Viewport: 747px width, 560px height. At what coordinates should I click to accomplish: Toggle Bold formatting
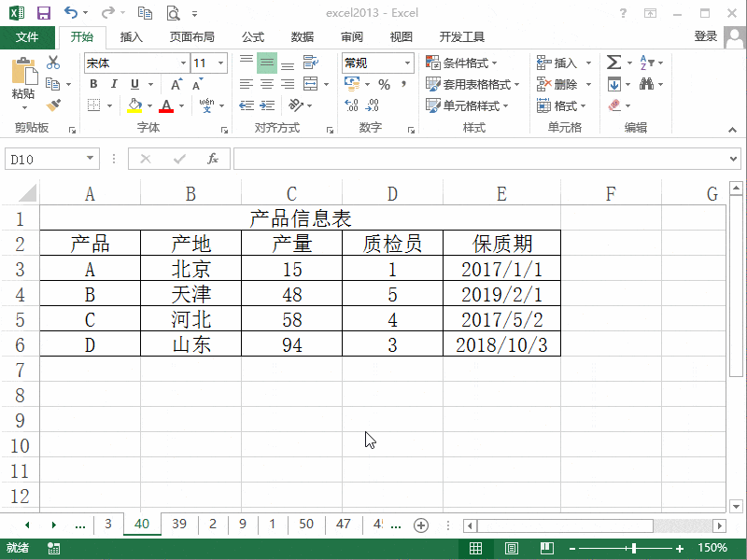point(92,83)
